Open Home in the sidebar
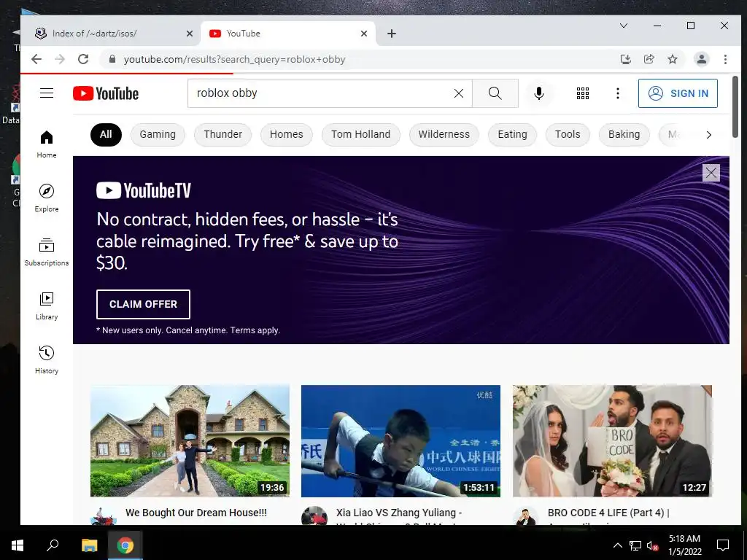This screenshot has height=560, width=747. pos(47,144)
